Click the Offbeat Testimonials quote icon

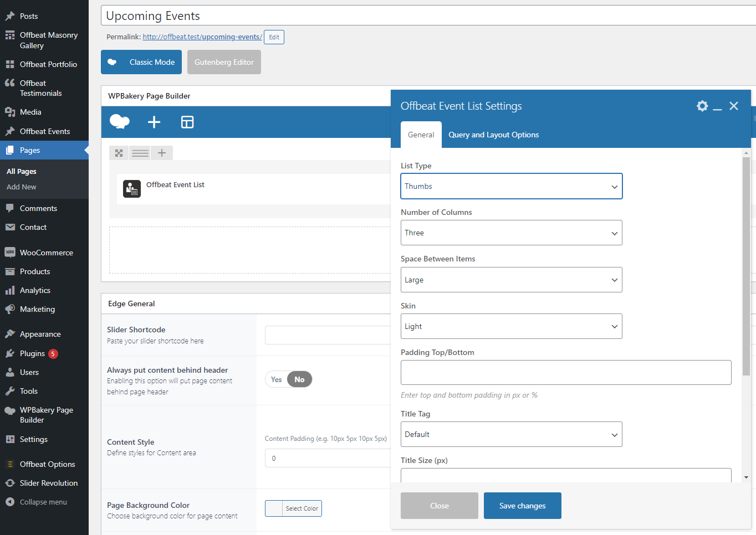click(x=10, y=83)
